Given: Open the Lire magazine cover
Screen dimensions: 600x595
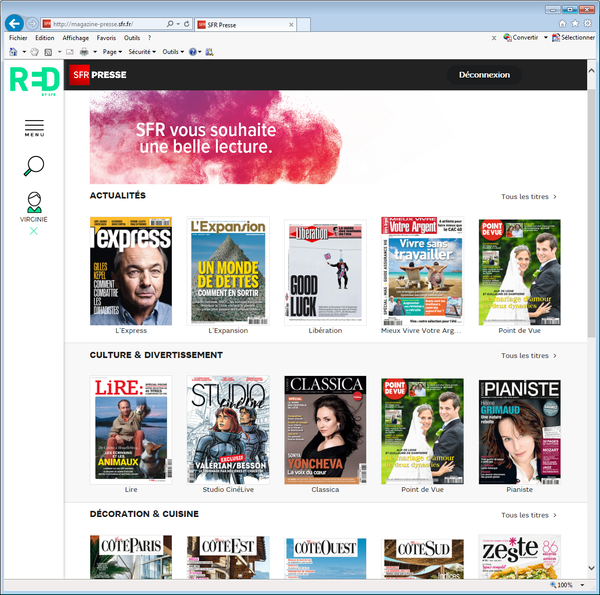Looking at the screenshot, I should coord(131,430).
